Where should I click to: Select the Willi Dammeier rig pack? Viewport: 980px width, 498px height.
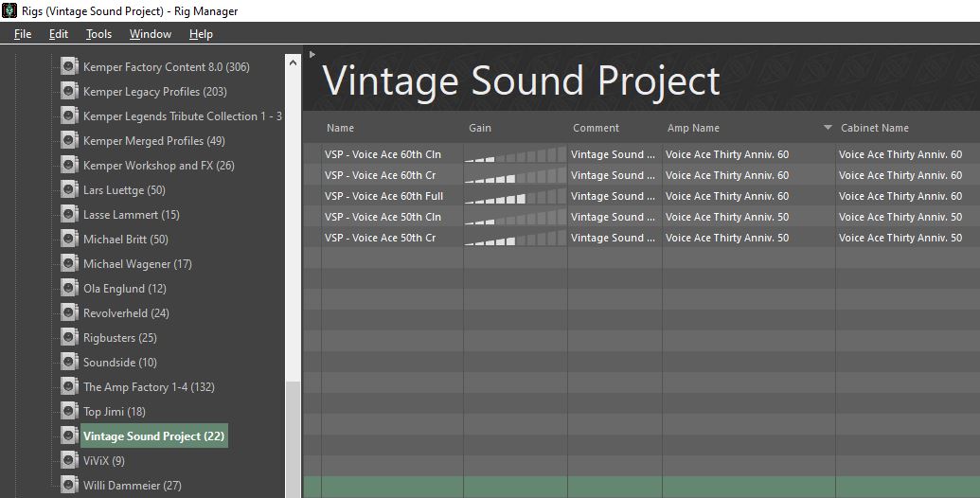pos(132,485)
